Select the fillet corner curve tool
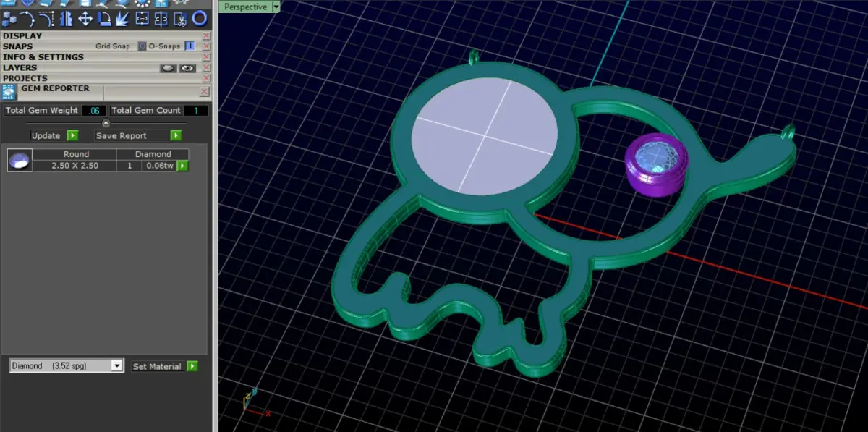 coord(46,19)
